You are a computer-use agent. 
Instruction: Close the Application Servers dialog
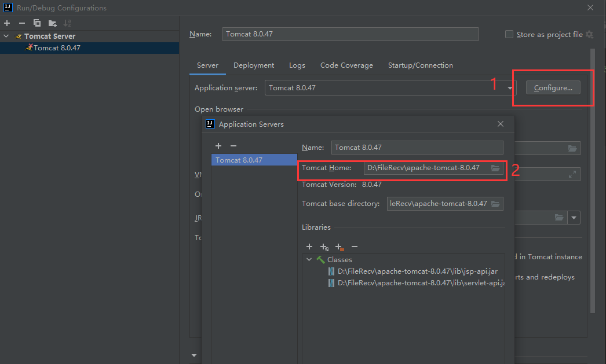(501, 124)
